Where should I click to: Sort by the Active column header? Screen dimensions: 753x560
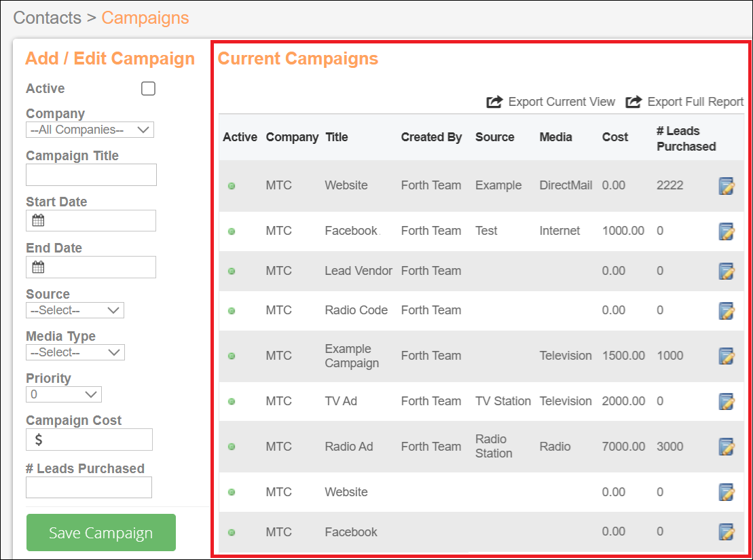240,137
